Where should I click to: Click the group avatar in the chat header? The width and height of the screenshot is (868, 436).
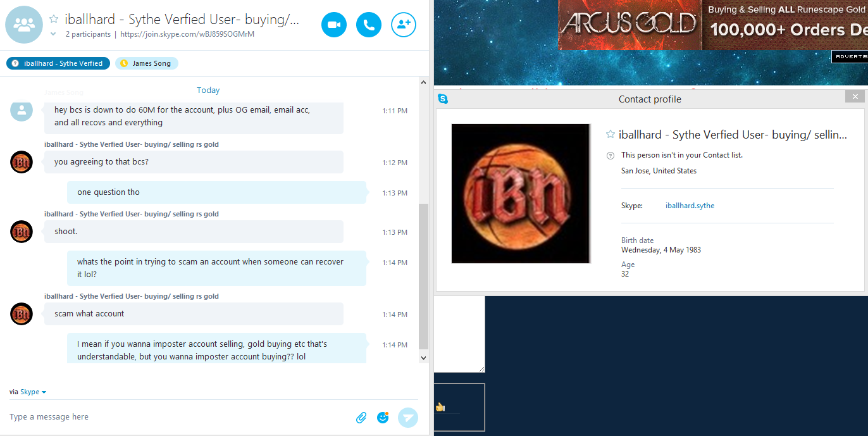tap(24, 25)
